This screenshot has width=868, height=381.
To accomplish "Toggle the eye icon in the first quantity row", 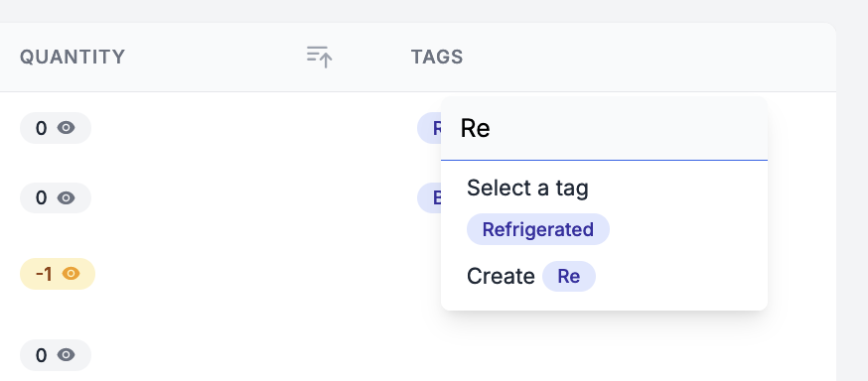I will (66, 128).
